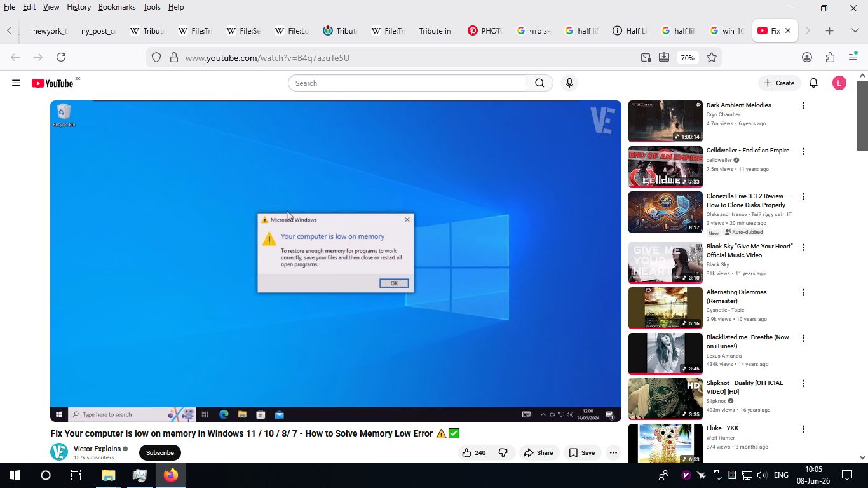Open a new browser tab with plus
The height and width of the screenshot is (488, 868).
829,30
